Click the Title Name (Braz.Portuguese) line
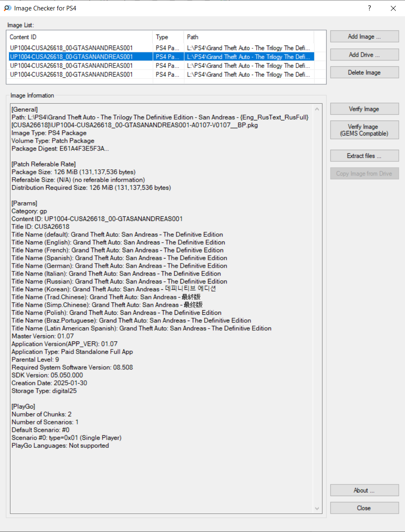The height and width of the screenshot is (532, 405). [x=131, y=321]
